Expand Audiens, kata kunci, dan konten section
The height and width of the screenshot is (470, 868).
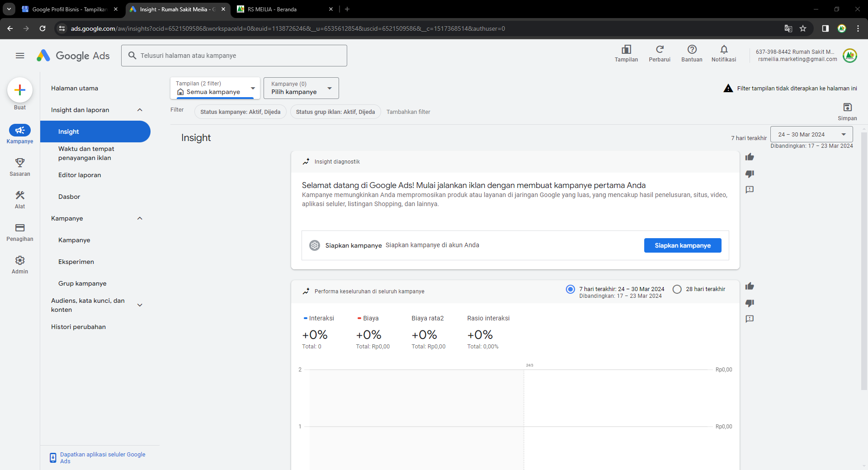click(140, 305)
